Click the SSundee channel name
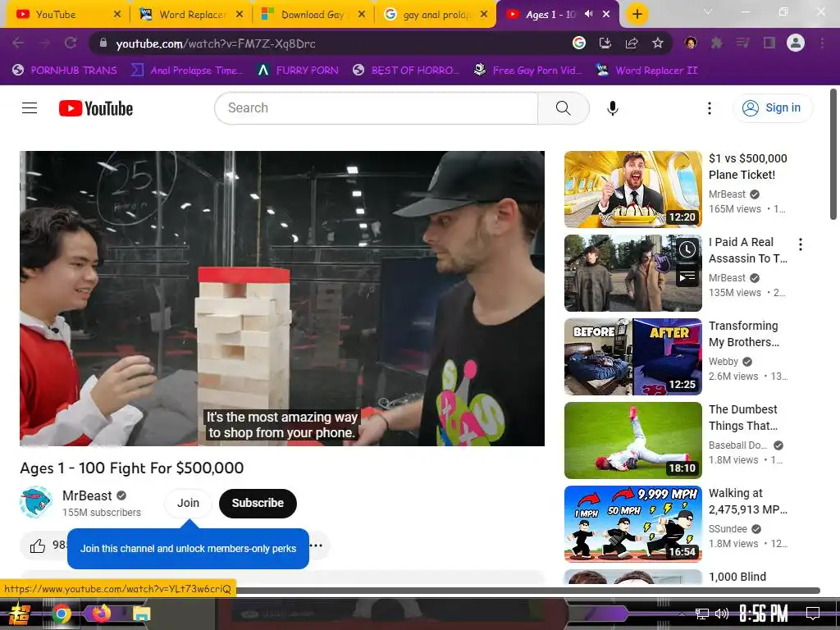 (728, 529)
